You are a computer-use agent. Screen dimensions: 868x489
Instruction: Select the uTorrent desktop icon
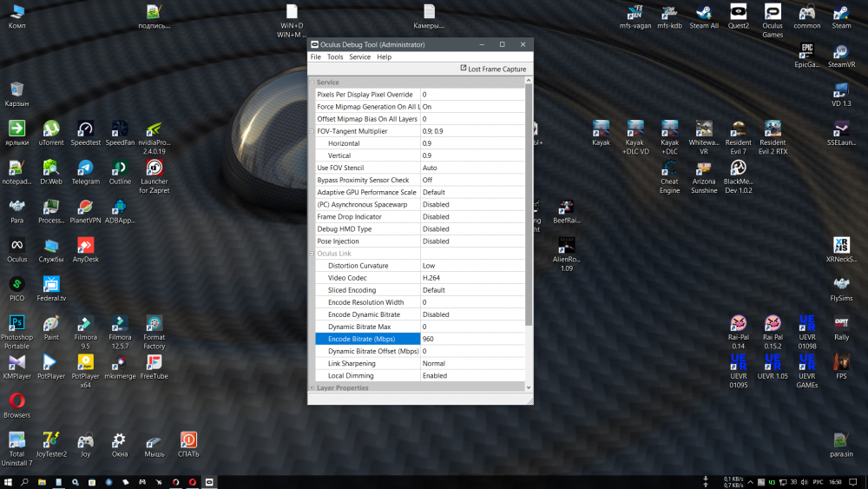point(51,129)
